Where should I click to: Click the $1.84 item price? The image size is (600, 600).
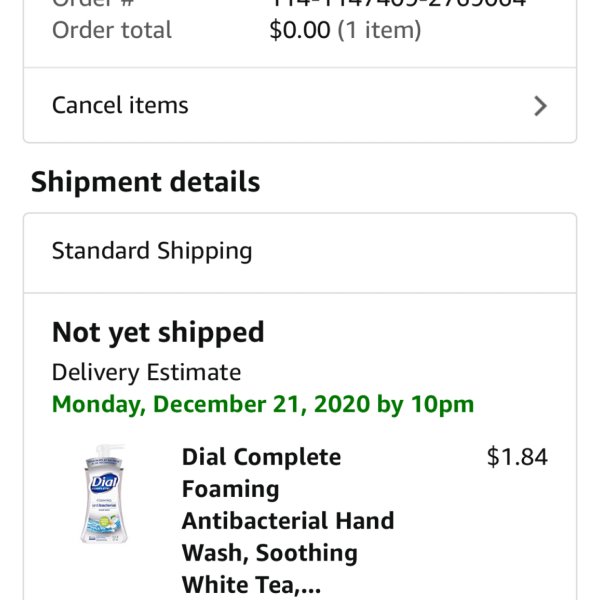point(517,457)
